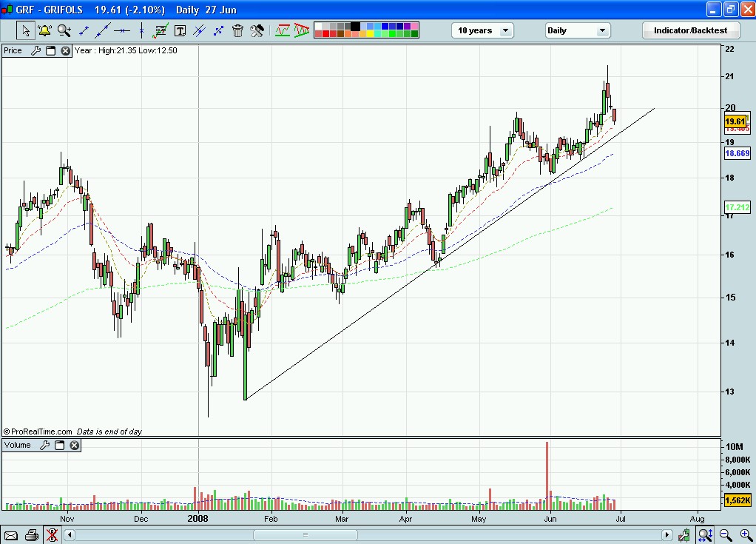The height and width of the screenshot is (544, 756).
Task: Click the zoom out magnifier
Action: (726, 535)
